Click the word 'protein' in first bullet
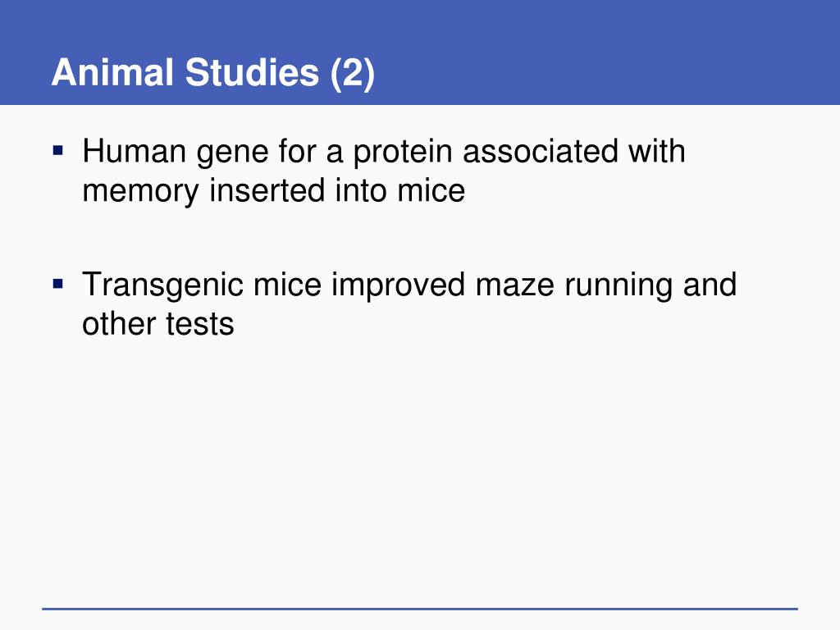The height and width of the screenshot is (630, 840). [402, 152]
